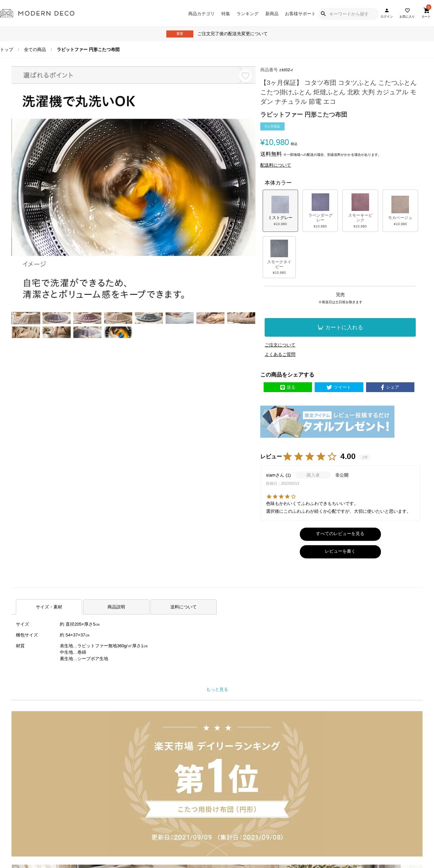Share via Twitter tweet button
The height and width of the screenshot is (868, 434).
[339, 387]
